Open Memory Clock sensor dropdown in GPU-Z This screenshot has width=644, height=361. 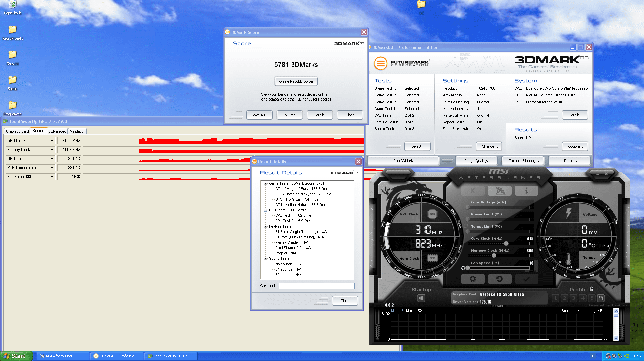point(52,150)
